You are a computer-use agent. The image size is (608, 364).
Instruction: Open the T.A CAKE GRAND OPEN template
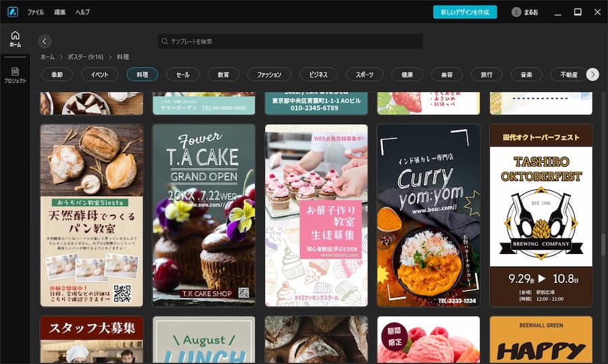coord(204,215)
